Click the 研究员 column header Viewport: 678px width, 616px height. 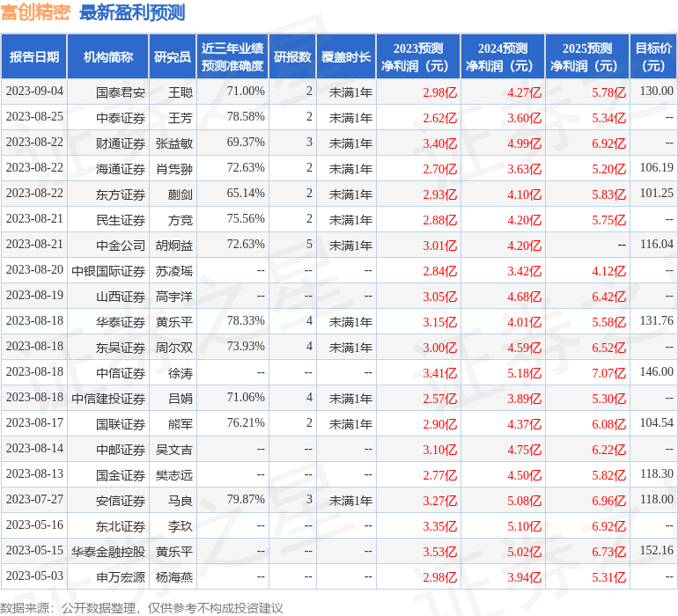click(173, 56)
